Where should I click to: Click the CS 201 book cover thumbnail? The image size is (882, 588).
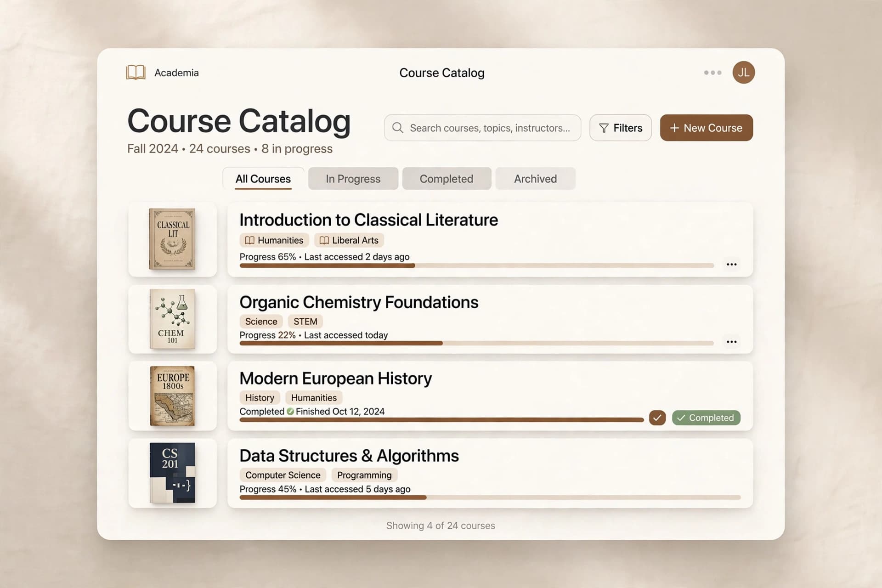tap(172, 473)
